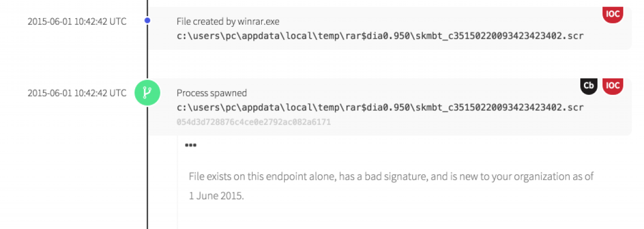
Task: Click the timeline line below the green icon
Action: pos(148,172)
